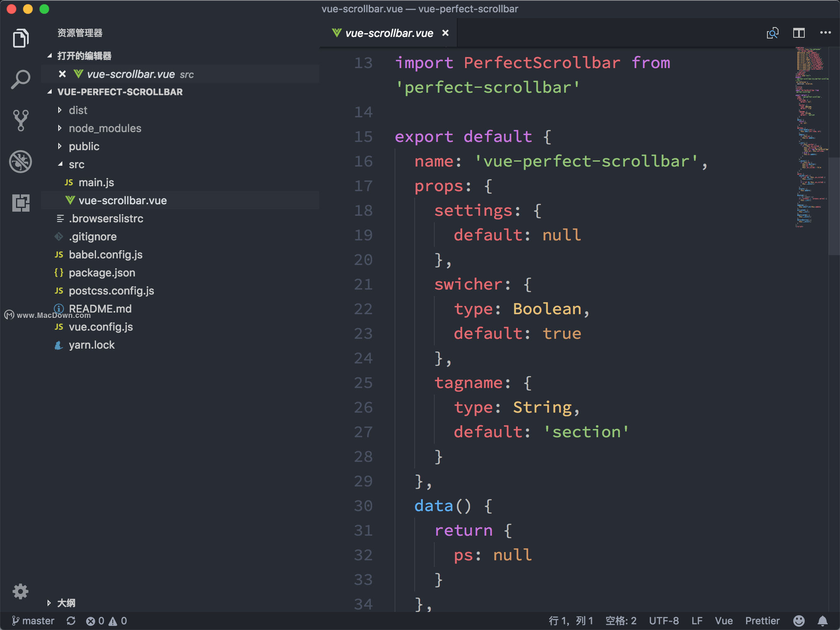Click the 'section' default string

[x=586, y=432]
